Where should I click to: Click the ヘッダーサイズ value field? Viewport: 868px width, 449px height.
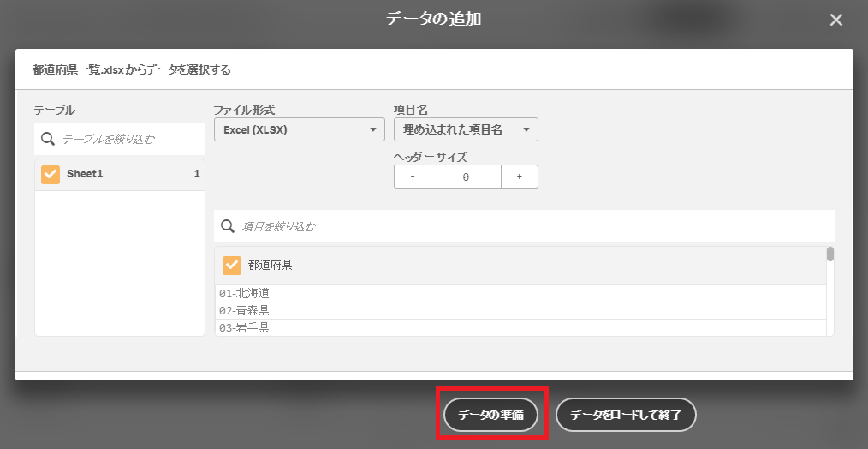coord(466,177)
